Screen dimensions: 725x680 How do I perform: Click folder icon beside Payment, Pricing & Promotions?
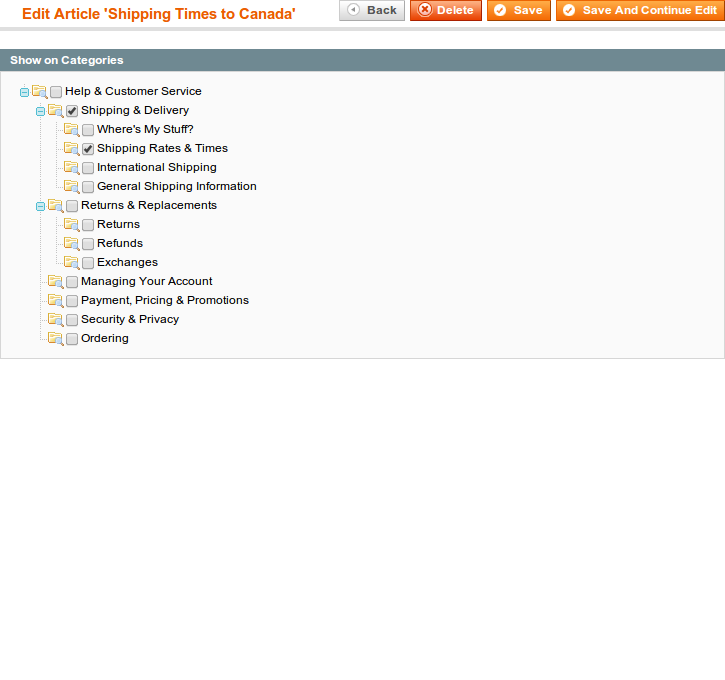pos(55,300)
